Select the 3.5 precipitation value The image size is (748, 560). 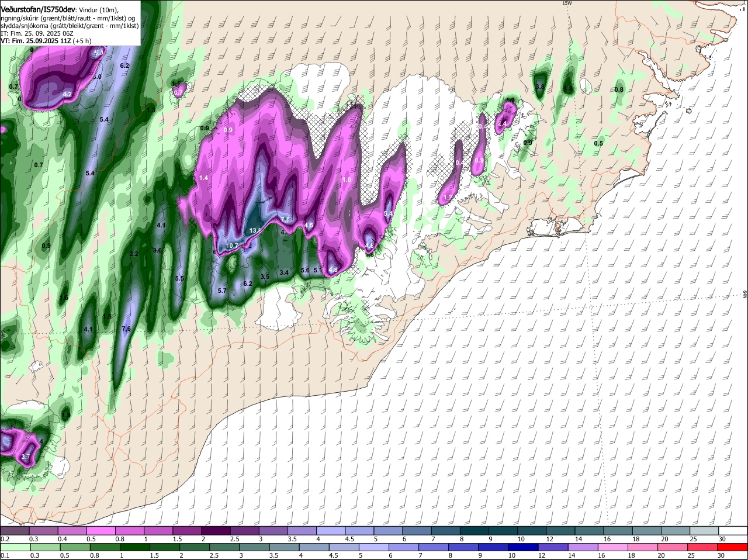[x=265, y=276]
